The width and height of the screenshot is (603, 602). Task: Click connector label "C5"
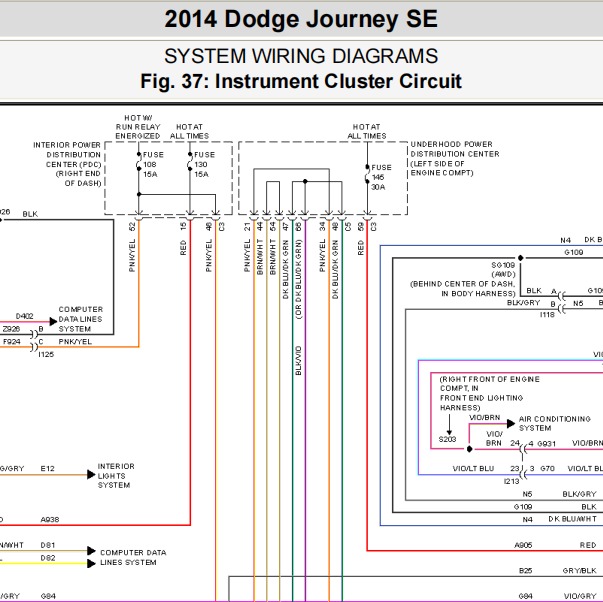pyautogui.click(x=348, y=227)
